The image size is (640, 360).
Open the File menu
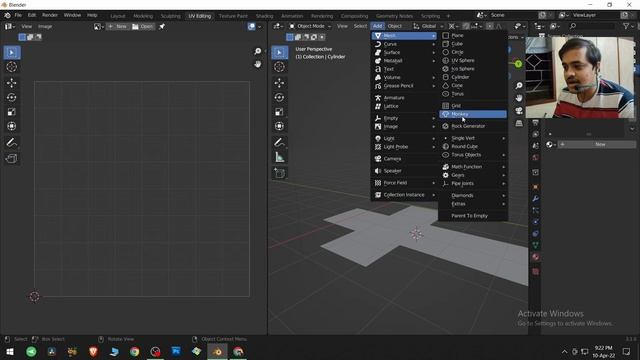pyautogui.click(x=18, y=15)
